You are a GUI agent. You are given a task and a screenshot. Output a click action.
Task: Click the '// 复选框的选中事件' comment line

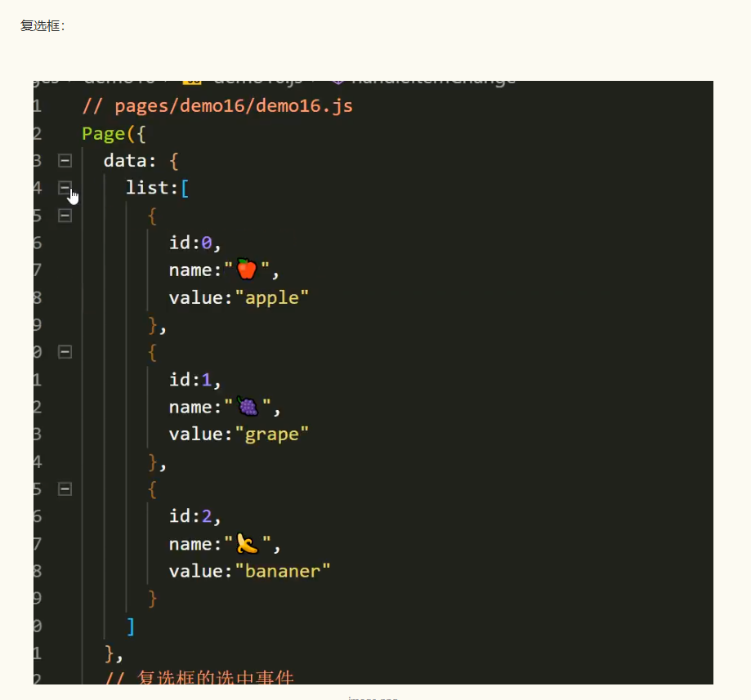(x=199, y=677)
